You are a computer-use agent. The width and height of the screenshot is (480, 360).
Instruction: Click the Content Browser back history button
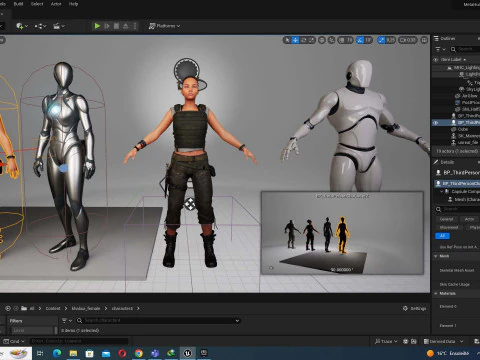(8, 309)
